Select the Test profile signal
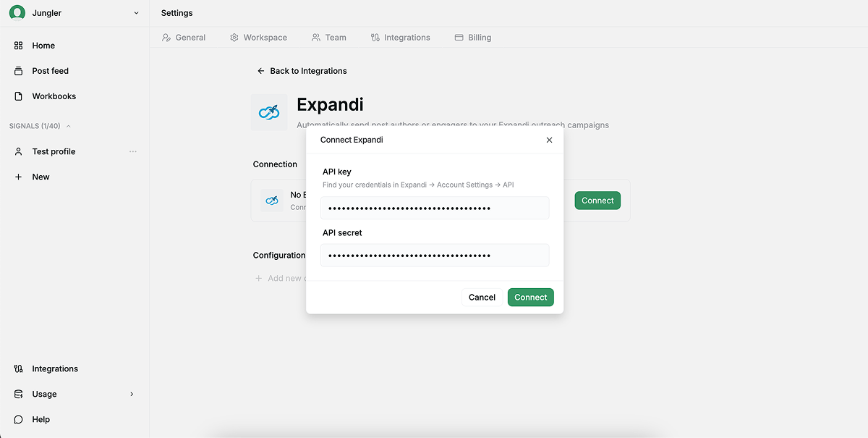 [x=54, y=151]
